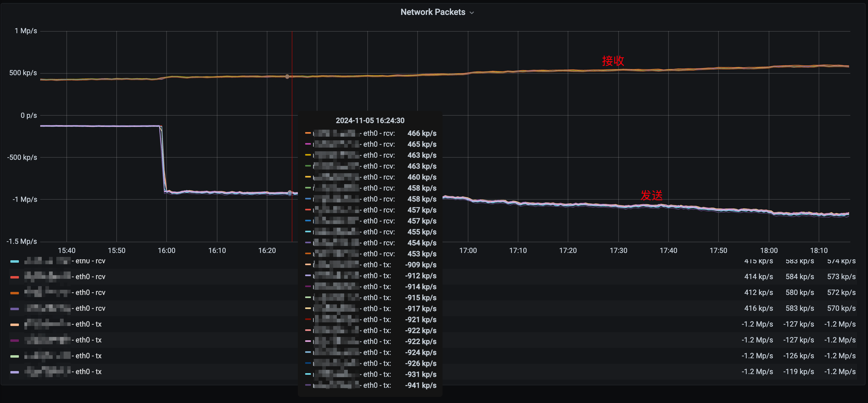Click the 414 kp/s legend value
This screenshot has width=868, height=403.
758,277
